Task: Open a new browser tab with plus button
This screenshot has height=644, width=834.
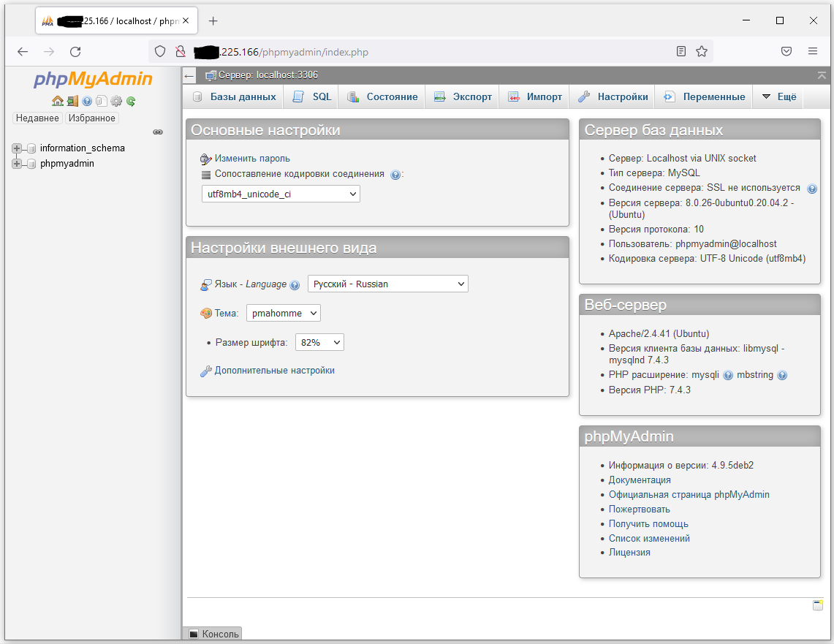Action: click(x=213, y=20)
